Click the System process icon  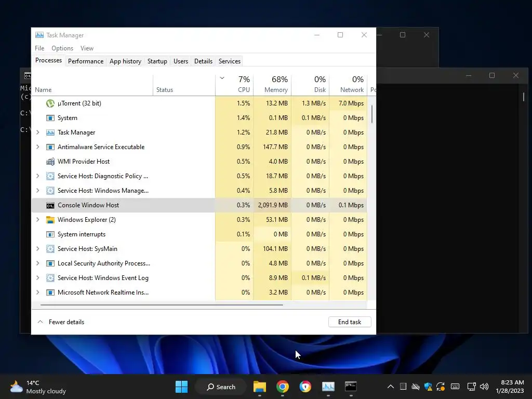point(50,118)
